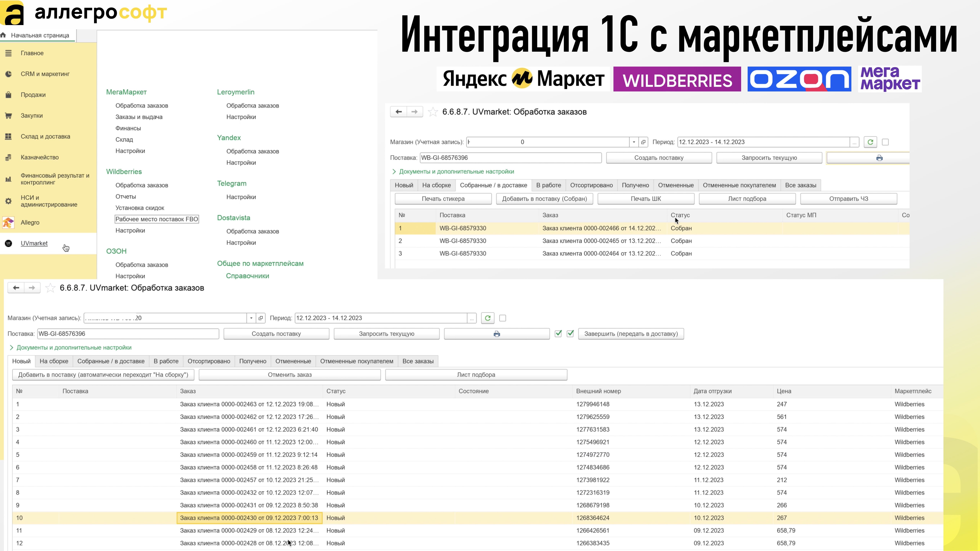Switch to На сборке tab in lower form
The height and width of the screenshot is (551, 980).
pos(54,361)
